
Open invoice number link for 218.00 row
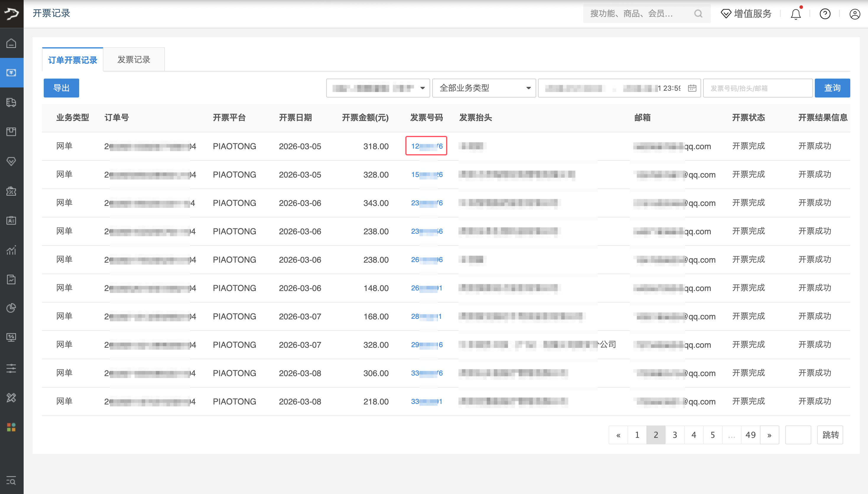coord(426,402)
